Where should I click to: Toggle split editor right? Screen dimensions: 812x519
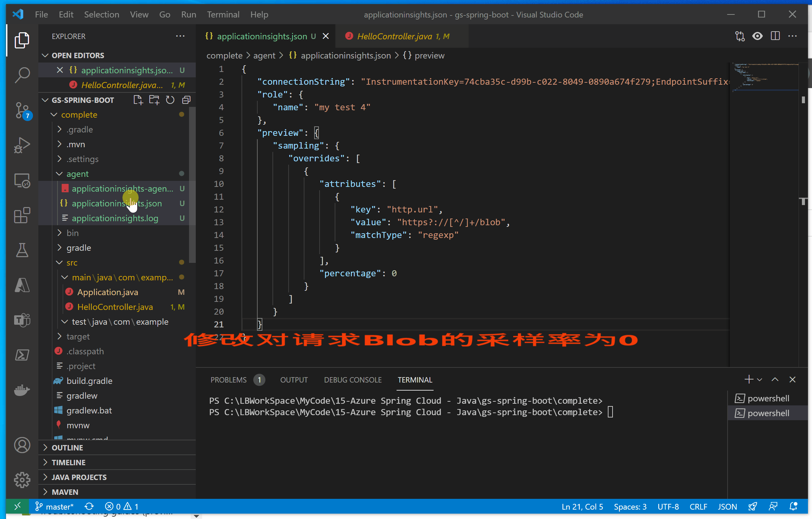(775, 36)
